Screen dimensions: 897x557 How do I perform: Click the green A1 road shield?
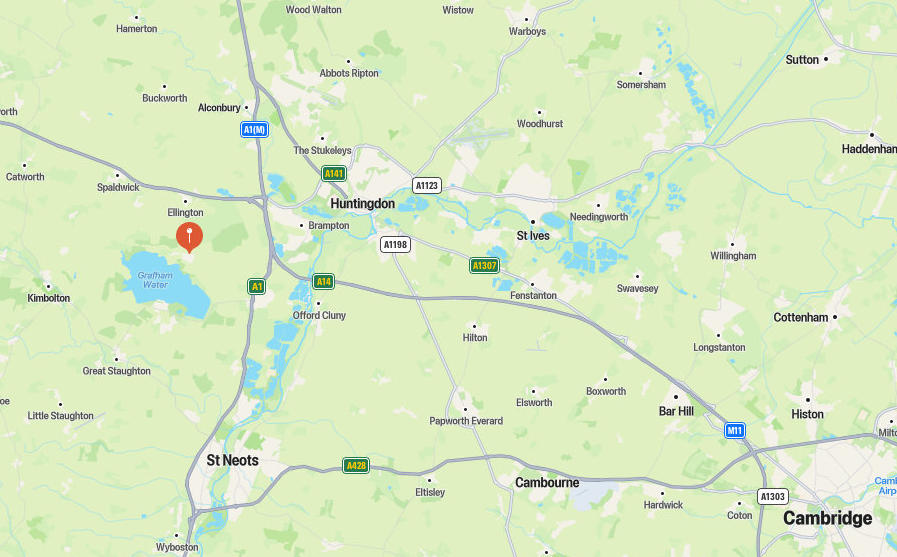256,287
